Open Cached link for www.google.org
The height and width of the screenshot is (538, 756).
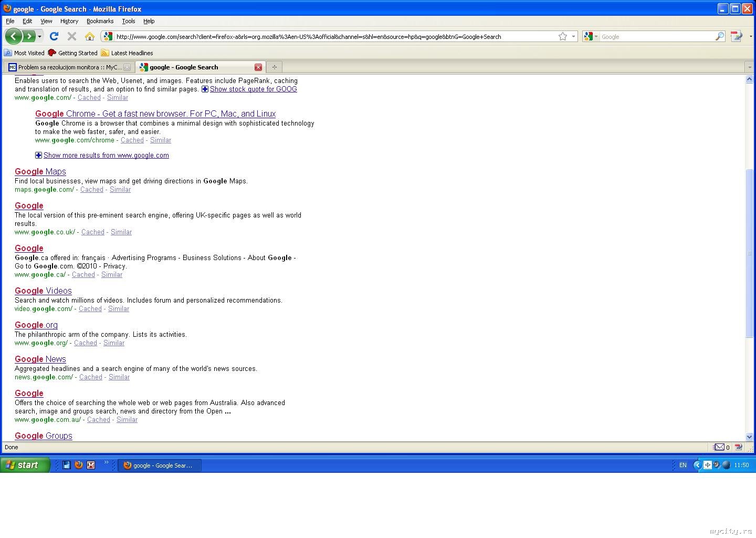(86, 343)
